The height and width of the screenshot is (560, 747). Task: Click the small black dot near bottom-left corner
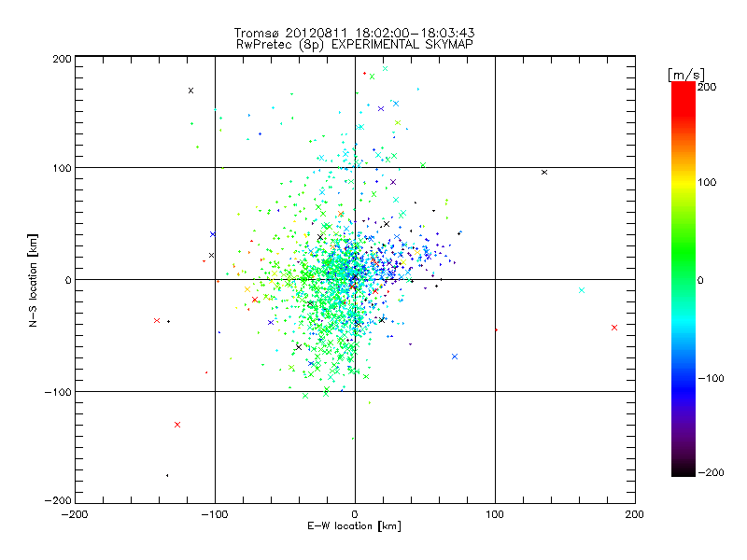[167, 475]
